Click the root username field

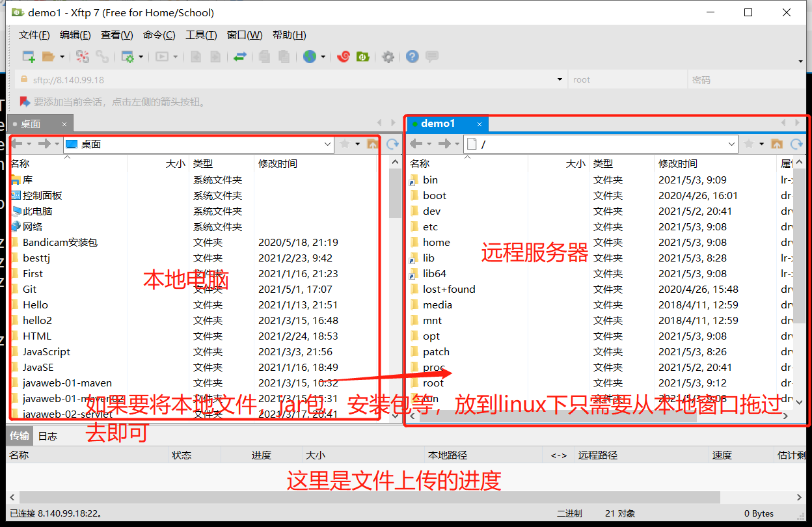click(x=627, y=80)
